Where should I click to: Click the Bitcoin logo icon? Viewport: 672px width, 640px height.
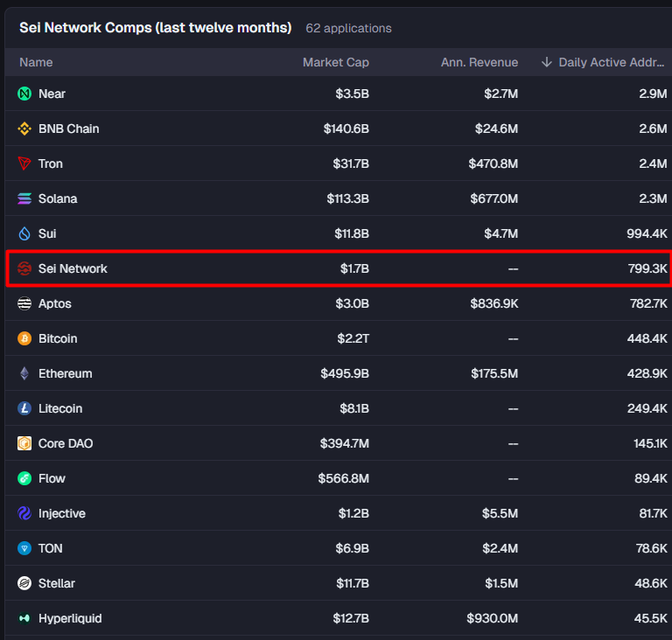tap(24, 338)
